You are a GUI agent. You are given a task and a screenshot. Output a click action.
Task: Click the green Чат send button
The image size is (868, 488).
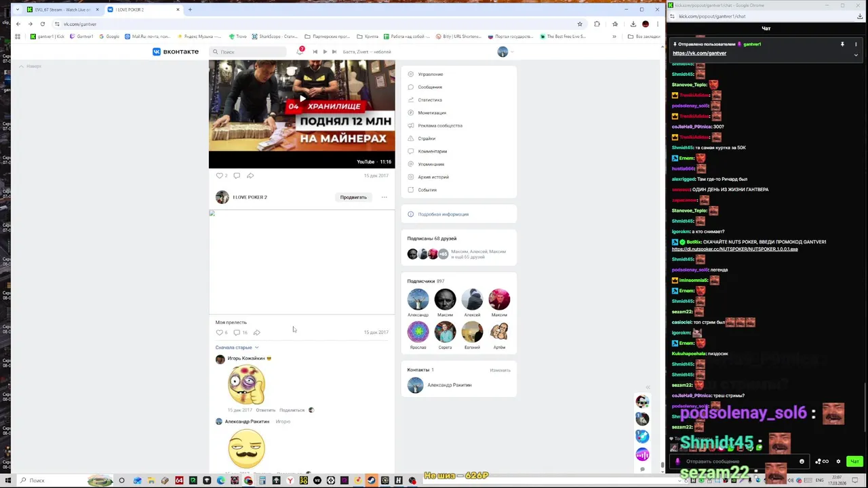coord(854,462)
